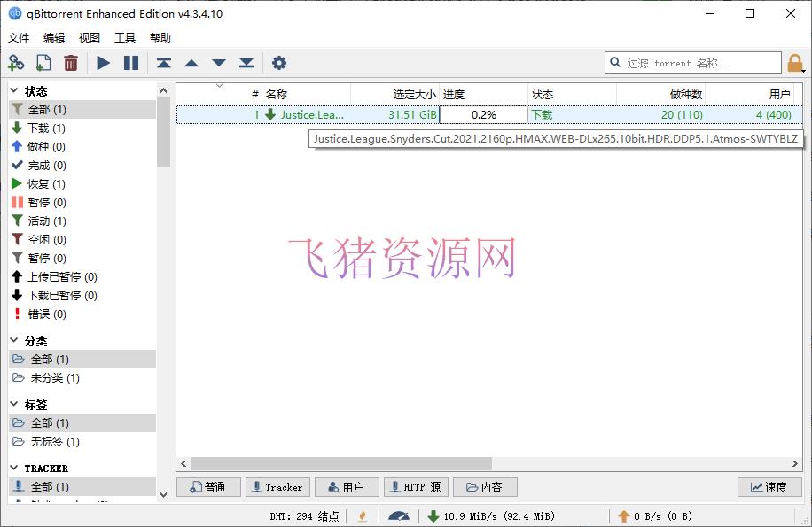Click sidebar scrollbar up arrow
812x527 pixels.
tap(164, 90)
